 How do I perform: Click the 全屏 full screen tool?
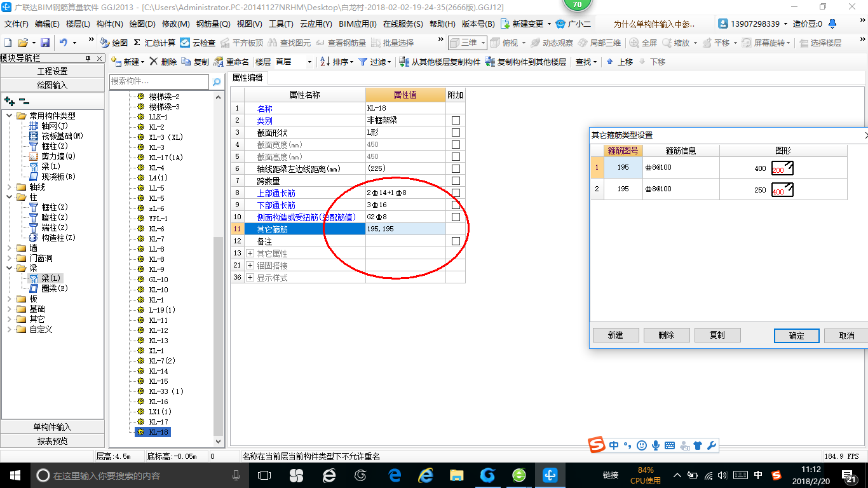click(644, 43)
